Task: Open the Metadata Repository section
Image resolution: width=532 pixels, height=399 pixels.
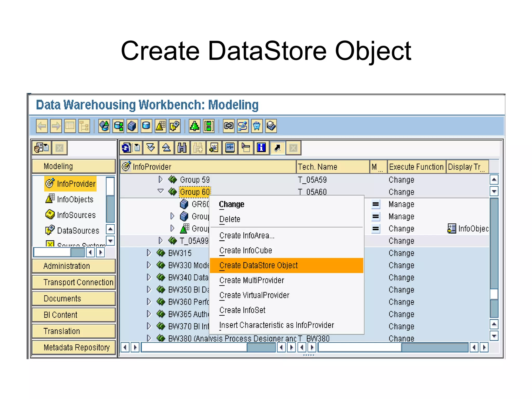Action: [x=74, y=348]
